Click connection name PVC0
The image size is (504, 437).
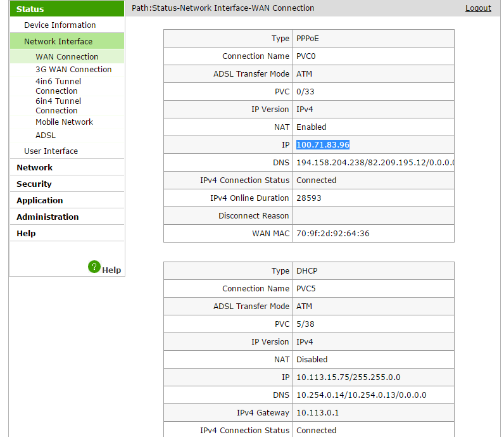[306, 56]
